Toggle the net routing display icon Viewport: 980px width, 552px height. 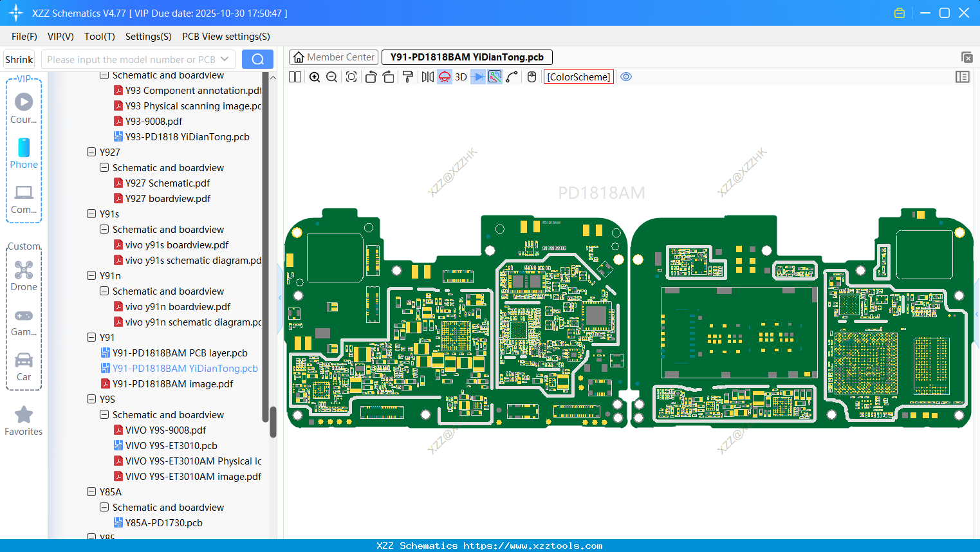[x=495, y=77]
